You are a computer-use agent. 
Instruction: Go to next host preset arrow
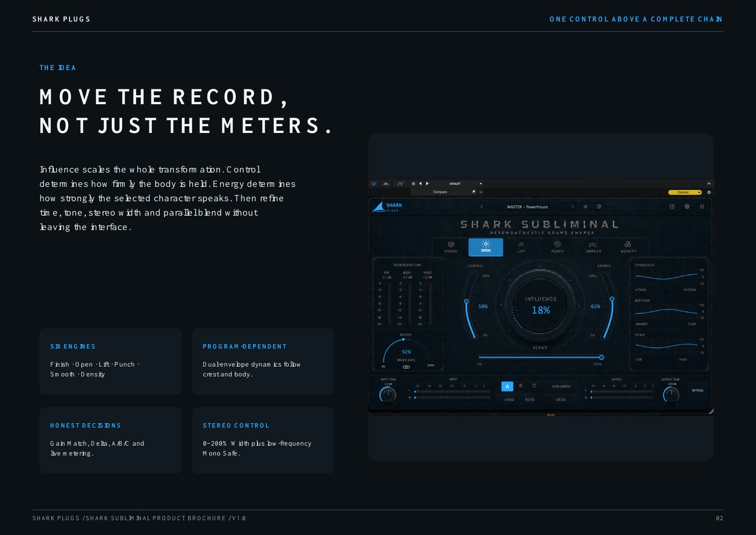427,183
